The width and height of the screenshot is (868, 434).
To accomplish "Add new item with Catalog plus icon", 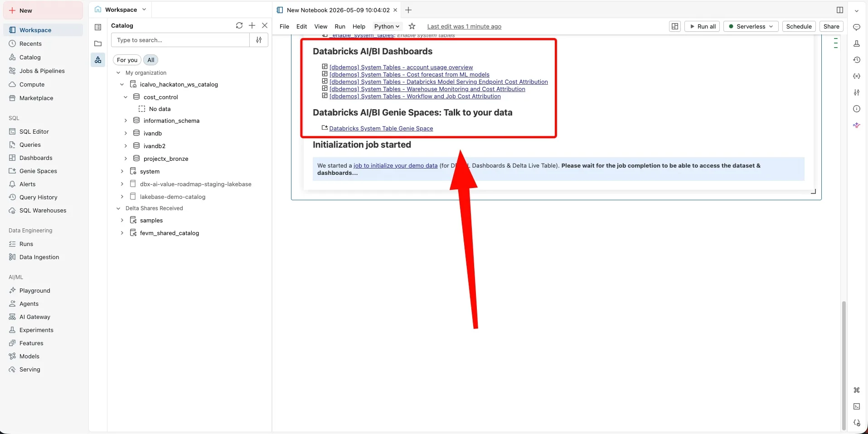I will point(252,25).
